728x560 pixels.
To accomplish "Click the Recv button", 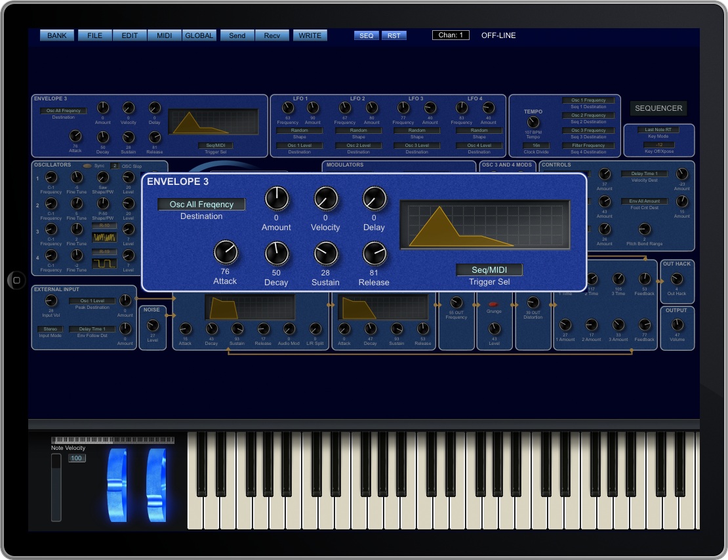I will pyautogui.click(x=272, y=35).
